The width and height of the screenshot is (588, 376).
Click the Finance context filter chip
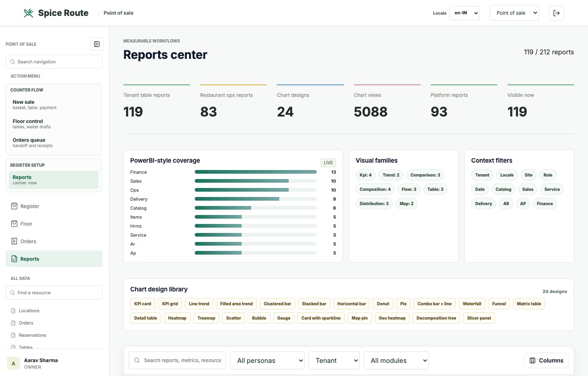[x=545, y=204]
